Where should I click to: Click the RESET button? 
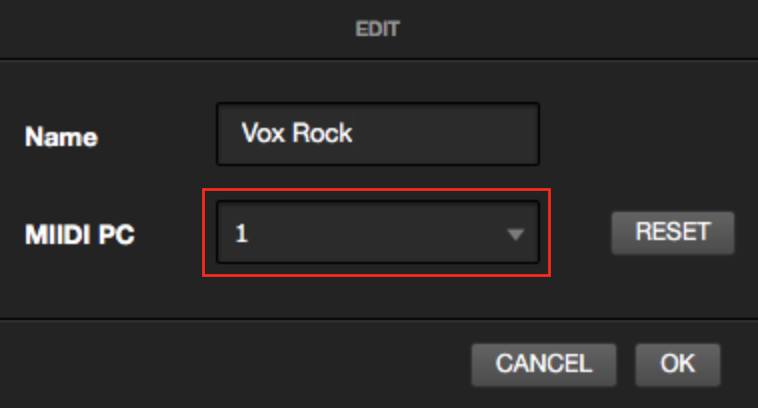click(672, 233)
